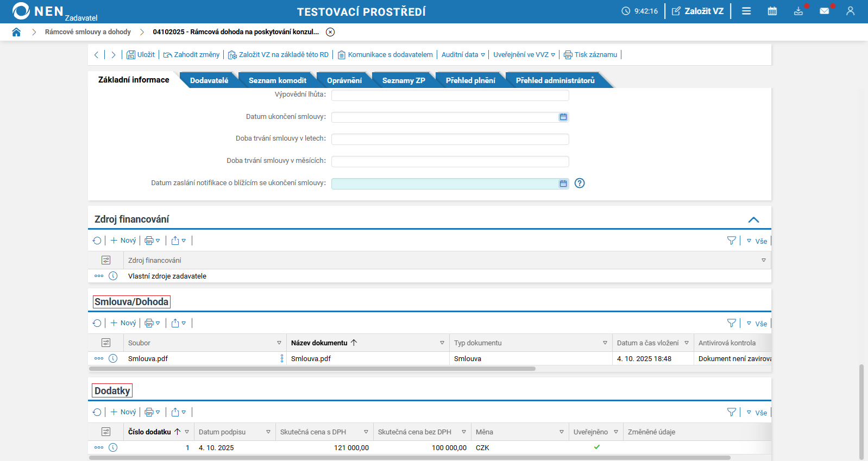The height and width of the screenshot is (461, 868).
Task: Show info for Vlastní zdroje zadavatele row
Action: point(113,276)
